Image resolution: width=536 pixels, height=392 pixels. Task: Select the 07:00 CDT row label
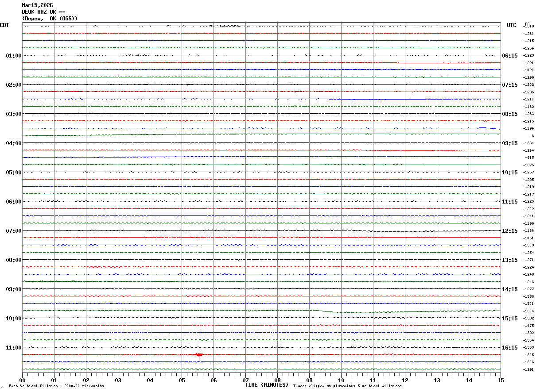[13, 231]
